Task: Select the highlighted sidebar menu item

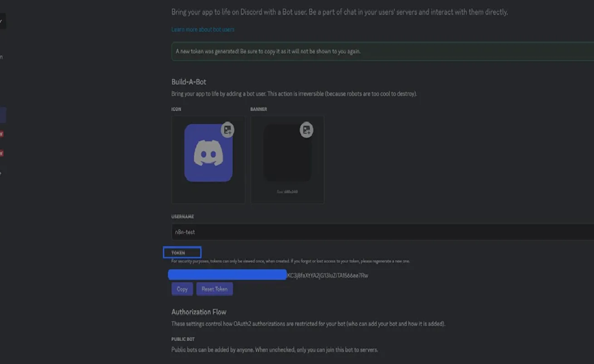Action: click(3, 114)
